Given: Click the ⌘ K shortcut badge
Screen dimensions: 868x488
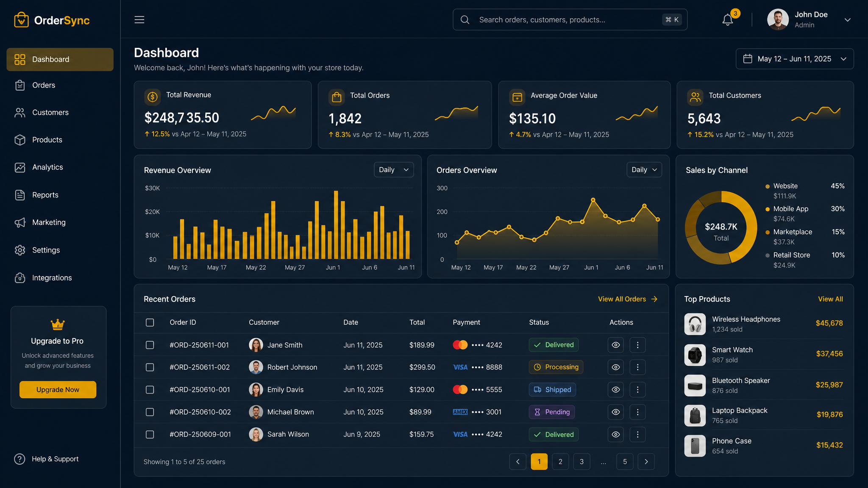Looking at the screenshot, I should point(672,19).
